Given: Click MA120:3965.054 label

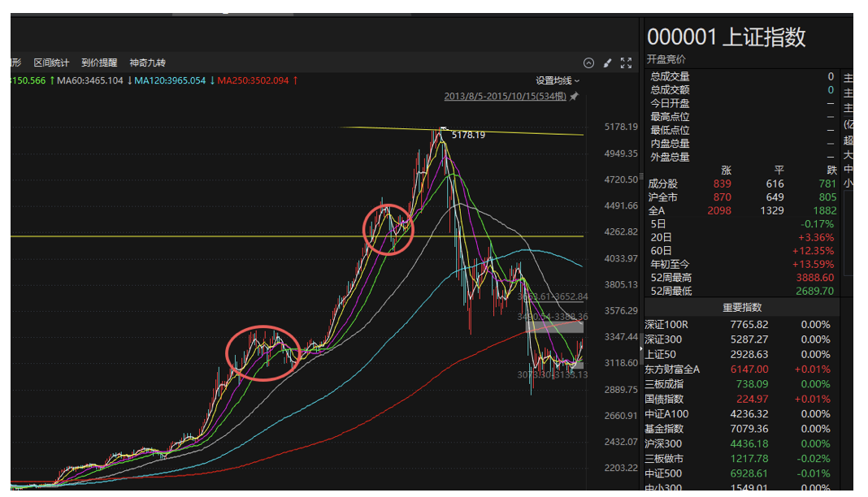Looking at the screenshot, I should coord(170,80).
